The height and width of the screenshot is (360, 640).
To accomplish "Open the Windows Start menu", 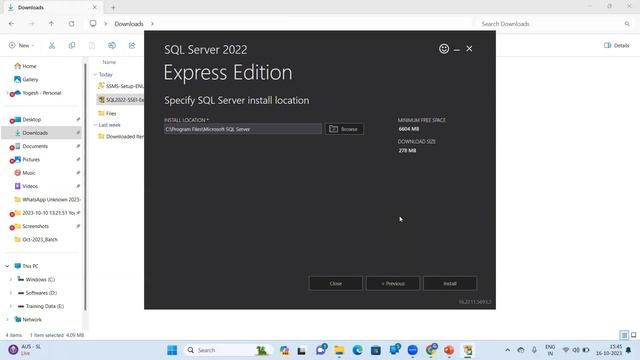I will click(x=172, y=350).
